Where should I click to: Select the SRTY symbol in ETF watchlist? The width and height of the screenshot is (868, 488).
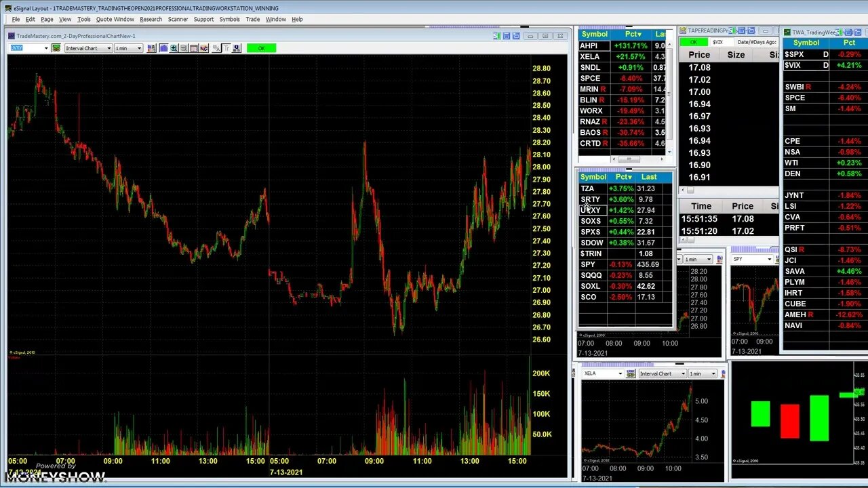point(590,199)
